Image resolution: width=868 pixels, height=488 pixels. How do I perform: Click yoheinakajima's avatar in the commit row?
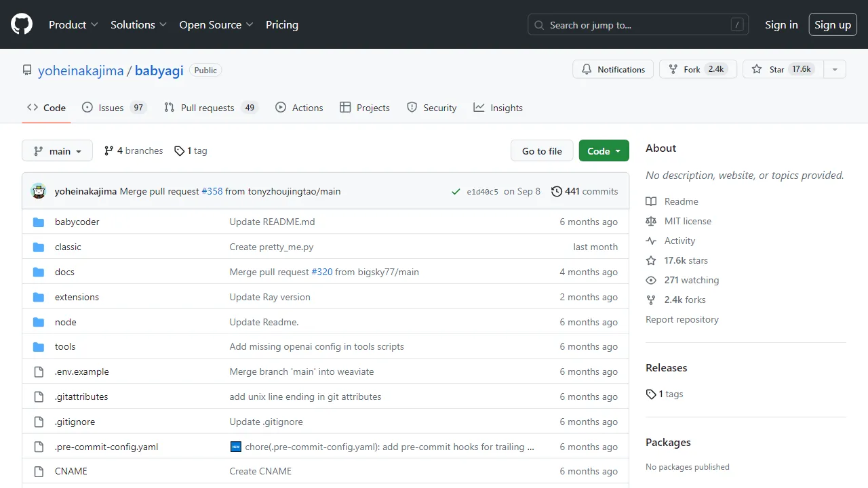(x=39, y=191)
